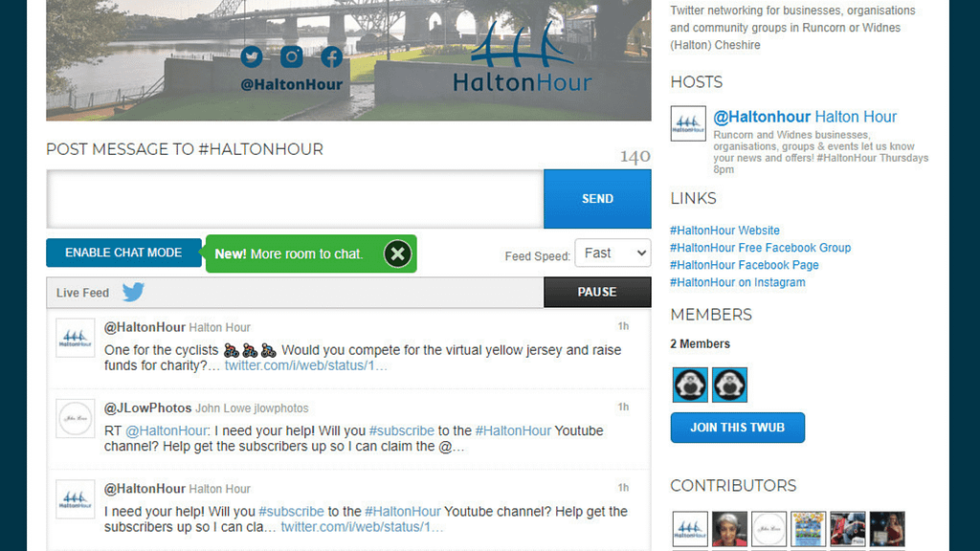Viewport: 980px width, 551px height.
Task: Open #HaltonHour Free Facebook Group link
Action: [760, 248]
